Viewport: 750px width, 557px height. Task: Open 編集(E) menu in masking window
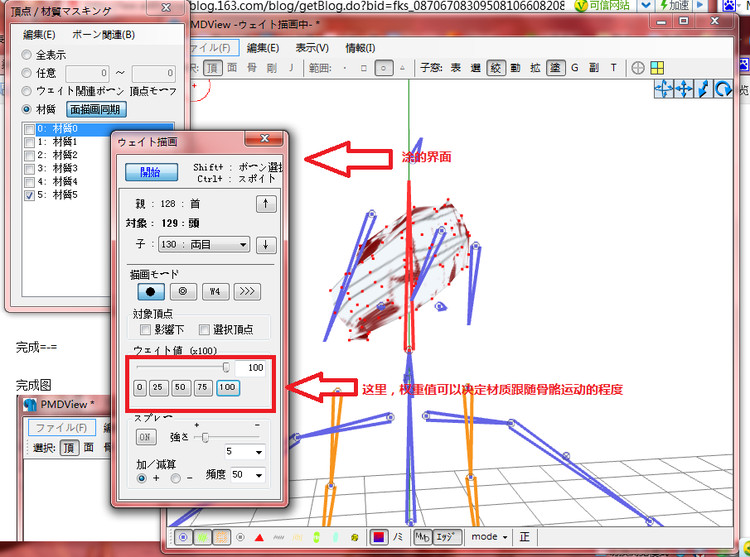(x=39, y=35)
